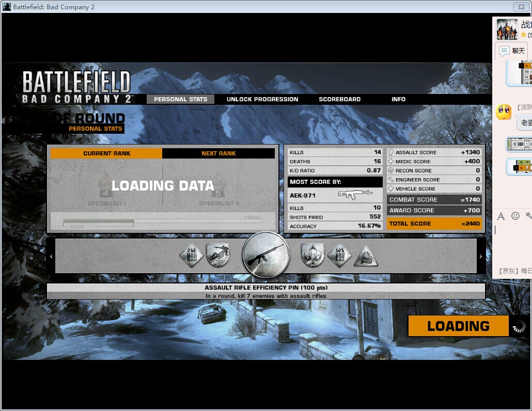
Task: Click the Award Score row
Action: click(x=434, y=210)
